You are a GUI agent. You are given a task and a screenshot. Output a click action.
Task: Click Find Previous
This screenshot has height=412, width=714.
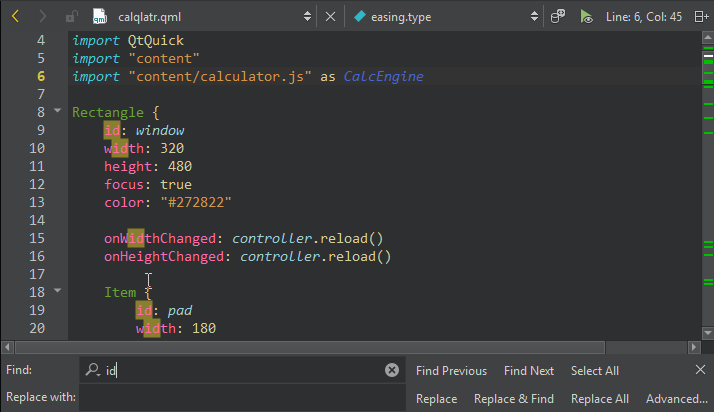(x=451, y=371)
